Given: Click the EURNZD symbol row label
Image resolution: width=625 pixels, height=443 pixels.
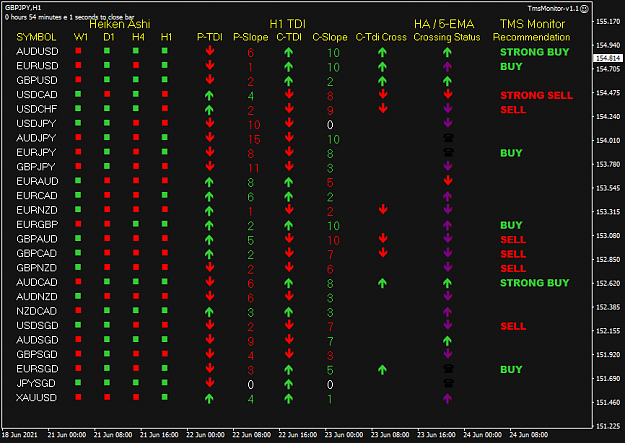Looking at the screenshot, I should [x=37, y=210].
